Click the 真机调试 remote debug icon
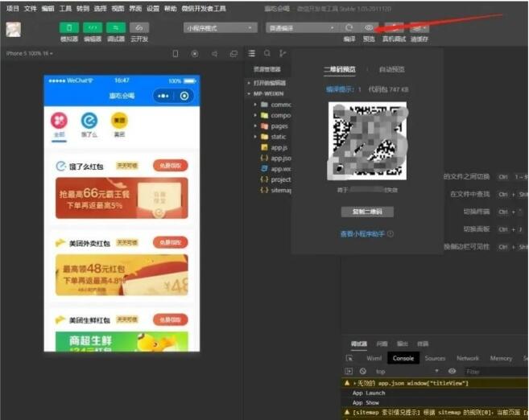529x420 pixels. click(394, 27)
